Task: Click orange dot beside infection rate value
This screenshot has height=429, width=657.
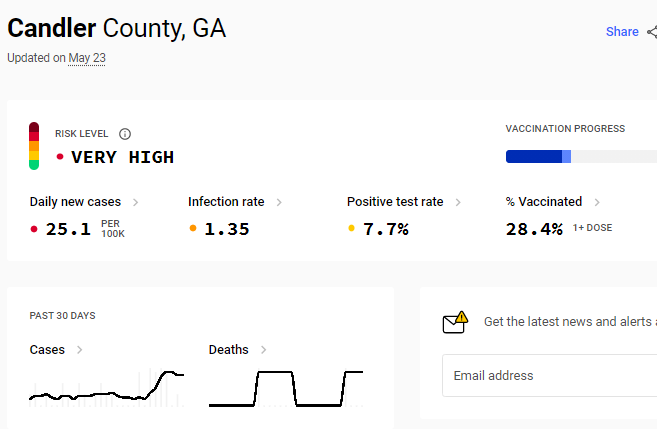Action: point(193,228)
